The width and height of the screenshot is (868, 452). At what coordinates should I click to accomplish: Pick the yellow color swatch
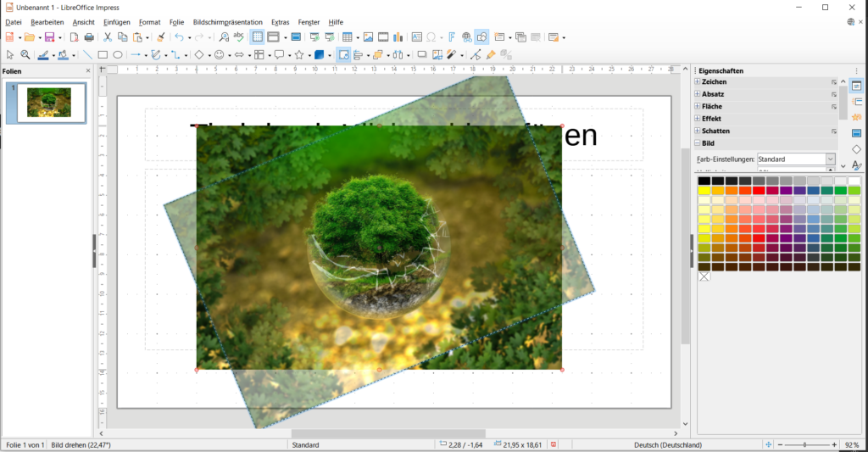click(x=704, y=191)
